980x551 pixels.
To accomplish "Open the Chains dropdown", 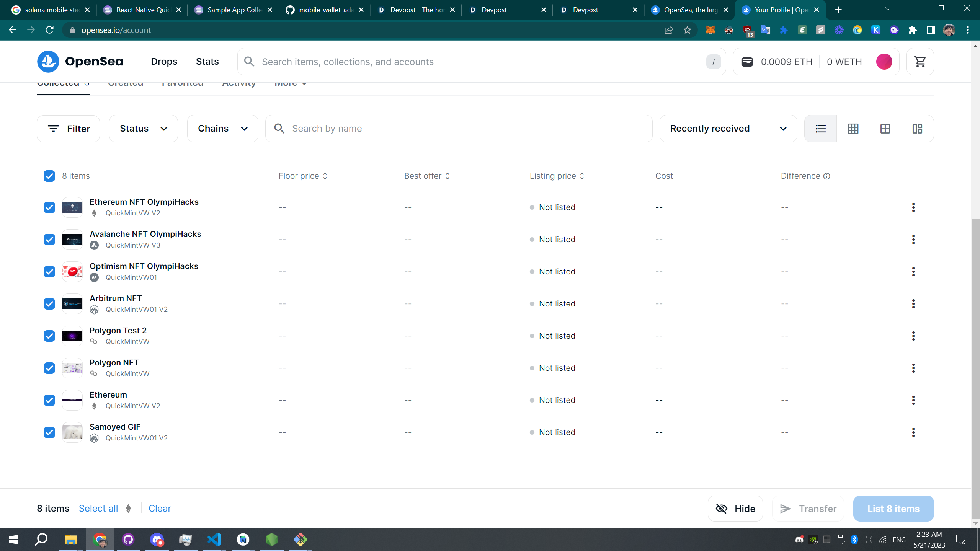I will (222, 129).
